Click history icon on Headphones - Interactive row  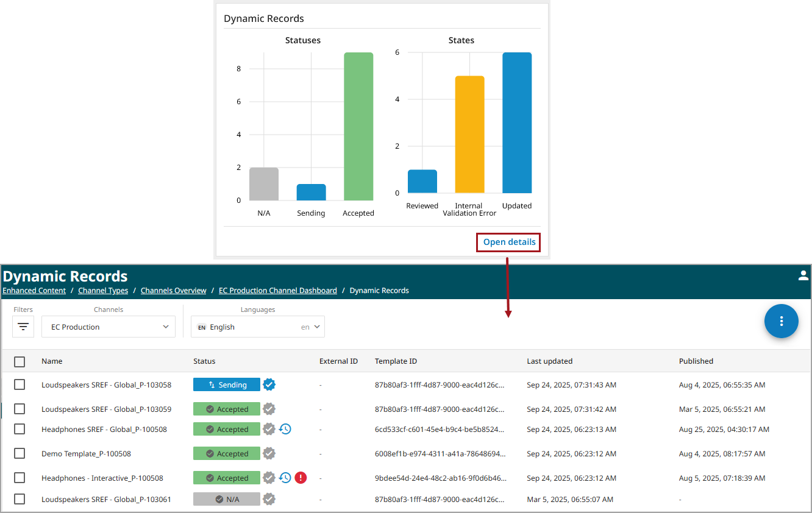(285, 478)
